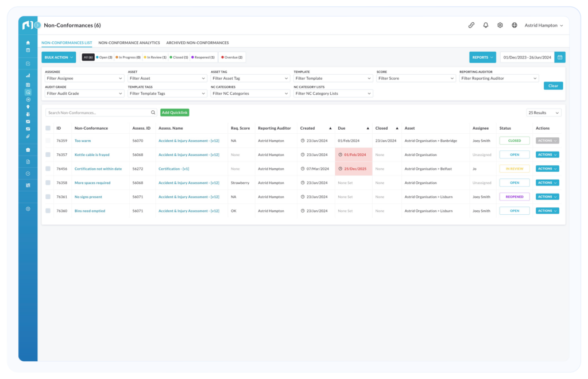Open the Filter Template dropdown

pos(332,78)
